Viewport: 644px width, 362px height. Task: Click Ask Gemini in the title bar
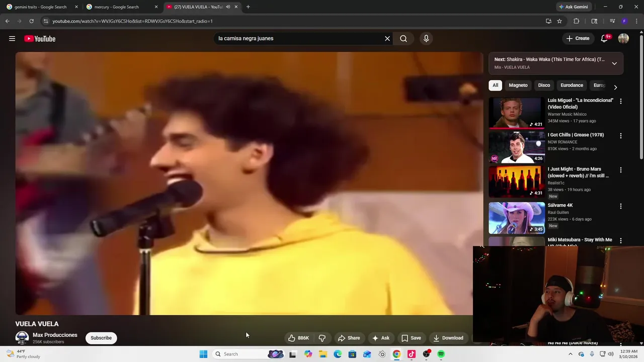[x=574, y=7]
